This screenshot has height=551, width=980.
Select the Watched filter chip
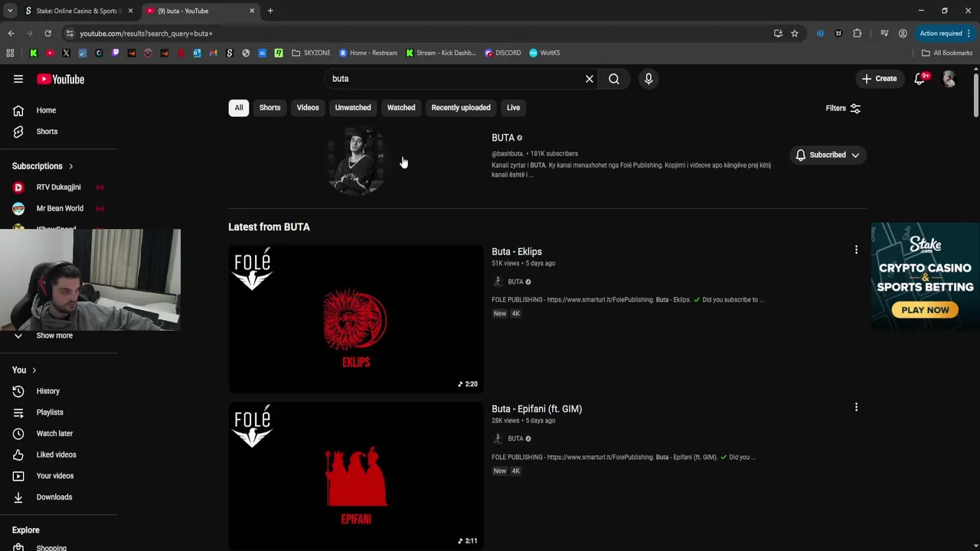coord(401,108)
